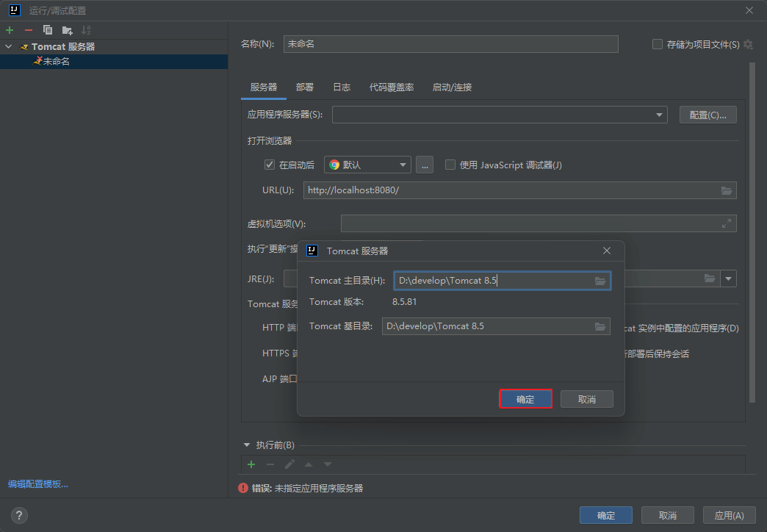767x532 pixels.
Task: Sort configurations alphabetically
Action: pyautogui.click(x=86, y=30)
